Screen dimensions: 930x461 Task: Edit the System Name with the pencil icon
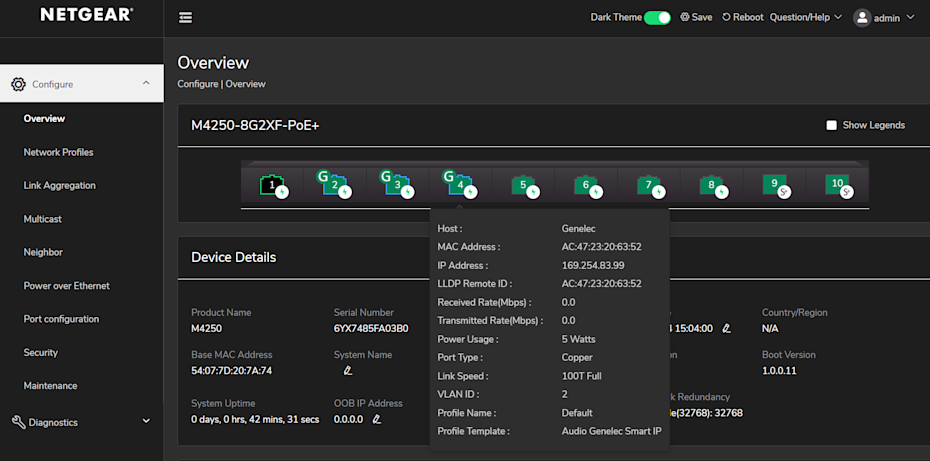click(348, 371)
